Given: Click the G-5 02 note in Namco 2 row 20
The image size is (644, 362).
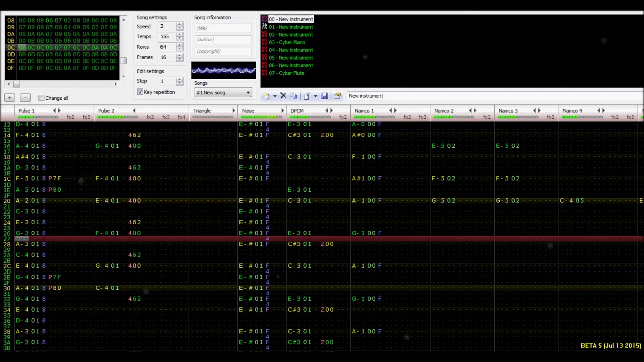Looking at the screenshot, I should click(443, 201).
